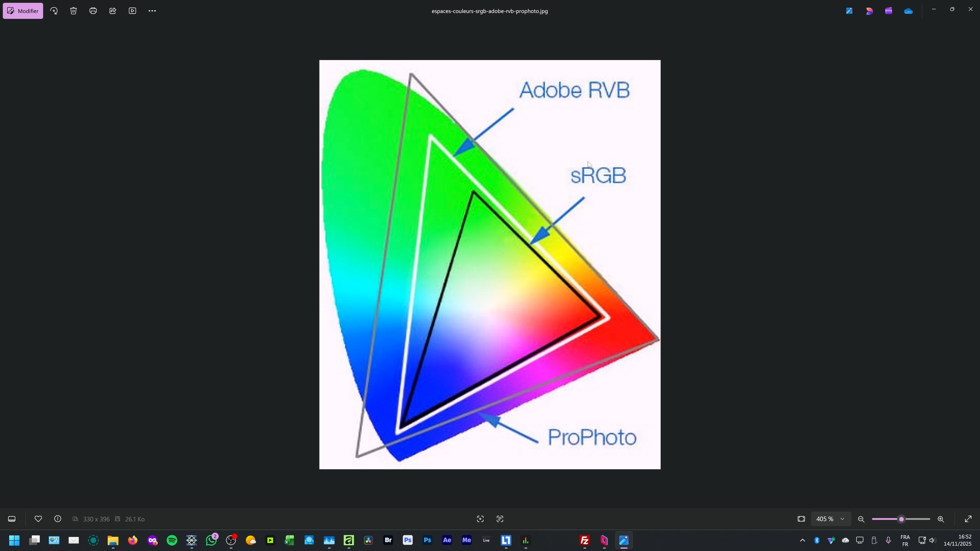Start the slideshow with the play icon
Viewport: 980px width, 551px height.
(x=133, y=11)
